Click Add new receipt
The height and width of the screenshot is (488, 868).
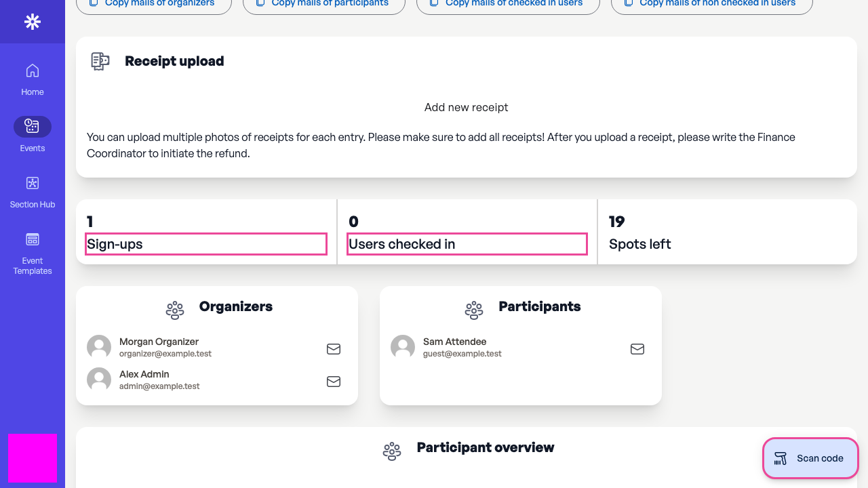pos(466,107)
